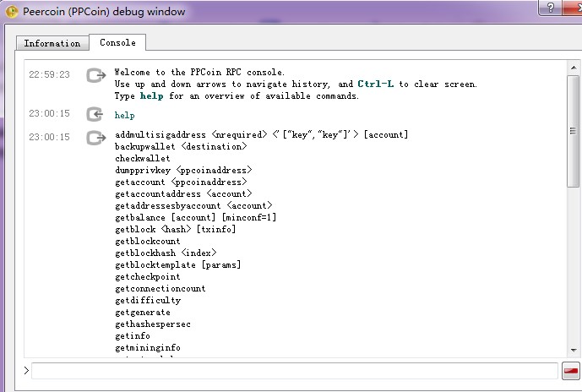
Task: Click the 'help' command entry text
Action: click(x=125, y=116)
